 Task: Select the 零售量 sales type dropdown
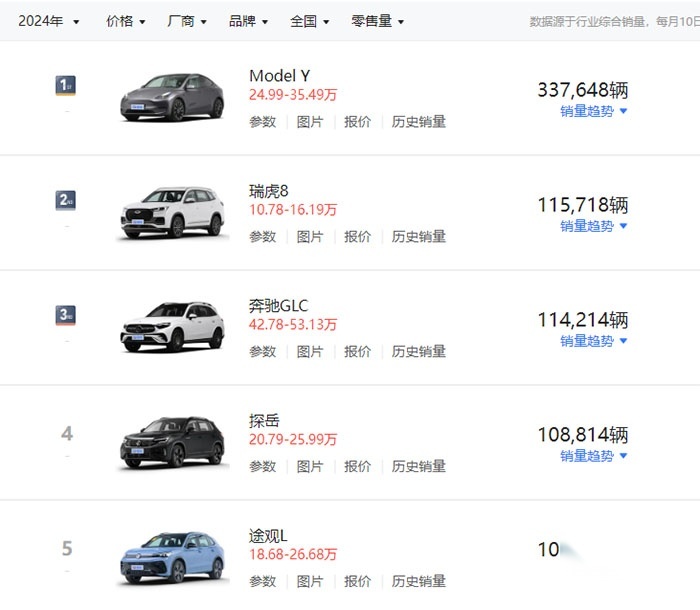click(377, 21)
